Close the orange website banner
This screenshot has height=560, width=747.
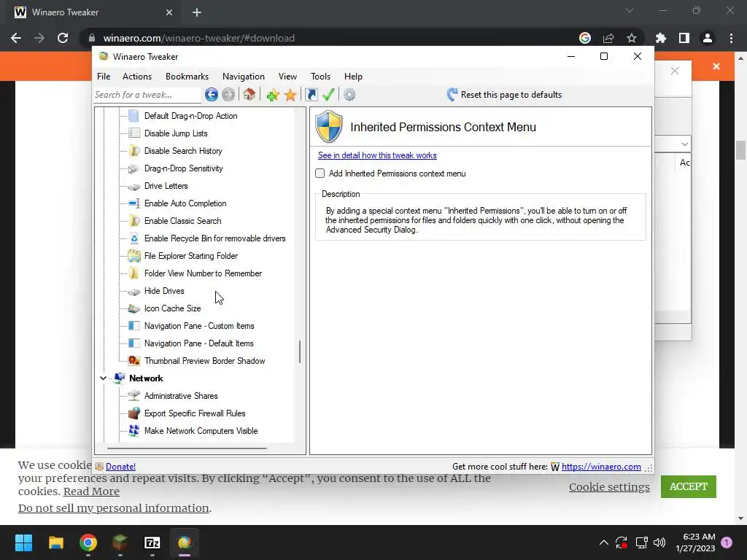pyautogui.click(x=716, y=66)
